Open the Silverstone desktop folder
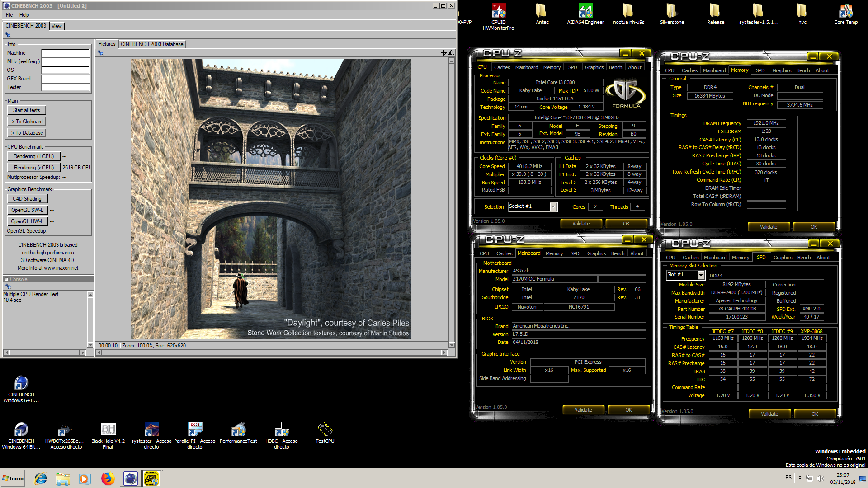Image resolution: width=868 pixels, height=488 pixels. pos(672,14)
